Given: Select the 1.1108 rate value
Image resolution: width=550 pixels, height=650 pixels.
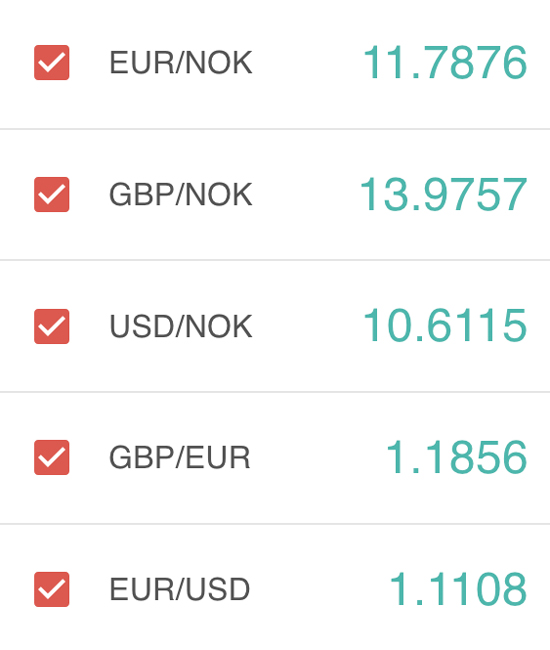Looking at the screenshot, I should (x=458, y=589).
